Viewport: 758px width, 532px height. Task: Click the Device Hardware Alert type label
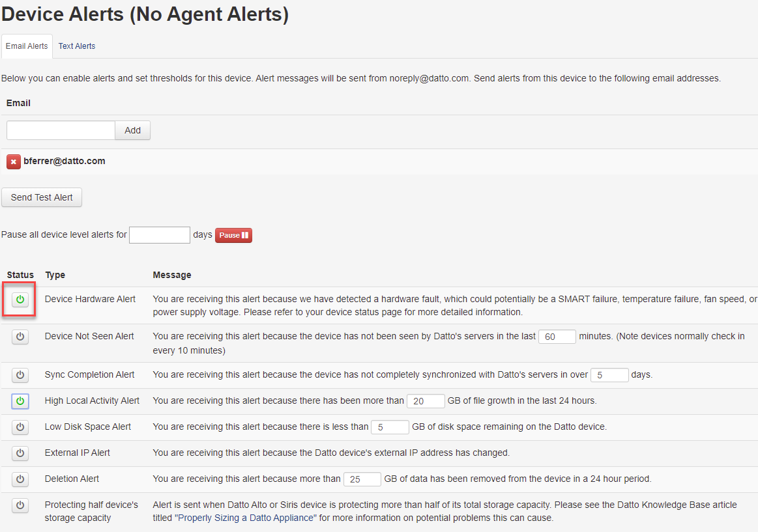click(90, 300)
